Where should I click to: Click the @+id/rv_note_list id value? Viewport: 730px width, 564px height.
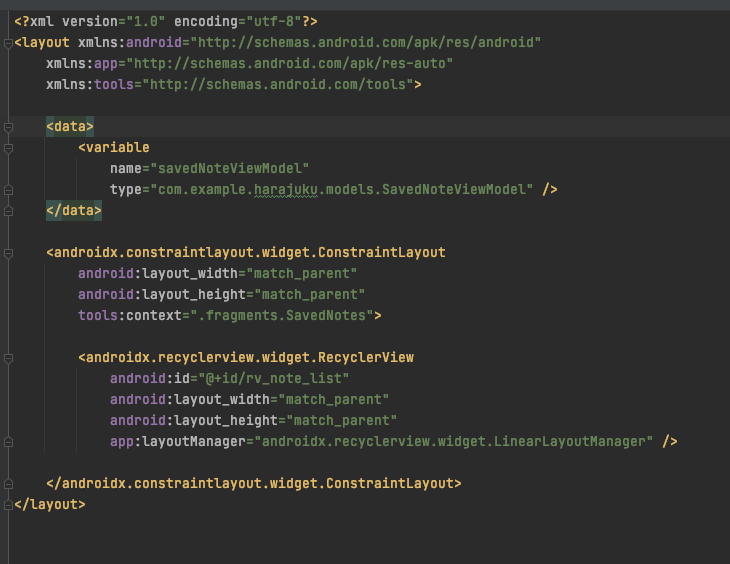[x=277, y=379]
